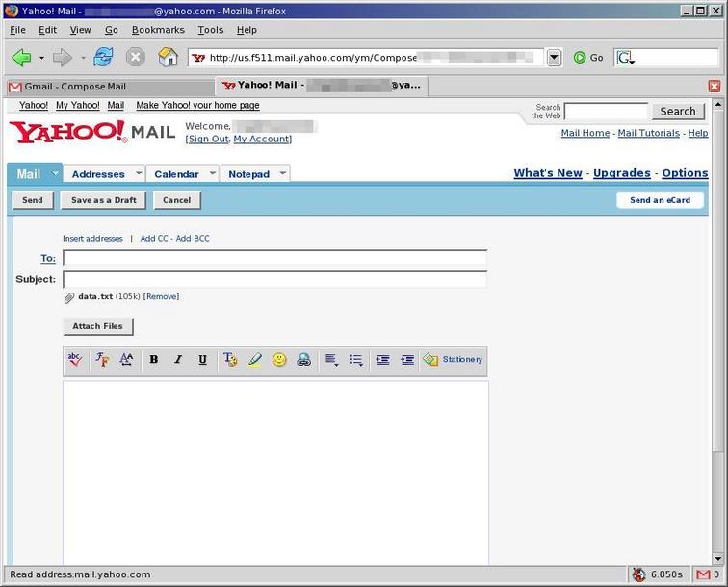Open the Bookmarks menu
The height and width of the screenshot is (587, 728).
[158, 30]
